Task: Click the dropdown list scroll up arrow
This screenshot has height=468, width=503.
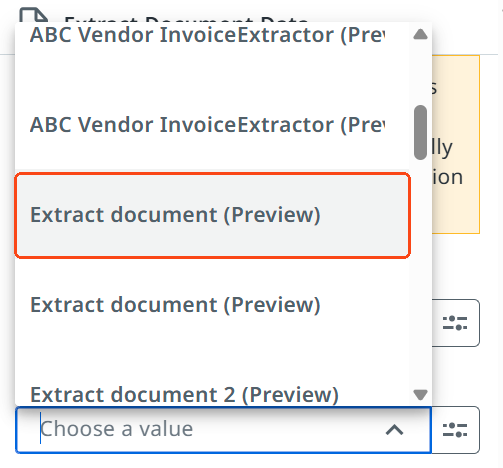Action: (x=420, y=34)
